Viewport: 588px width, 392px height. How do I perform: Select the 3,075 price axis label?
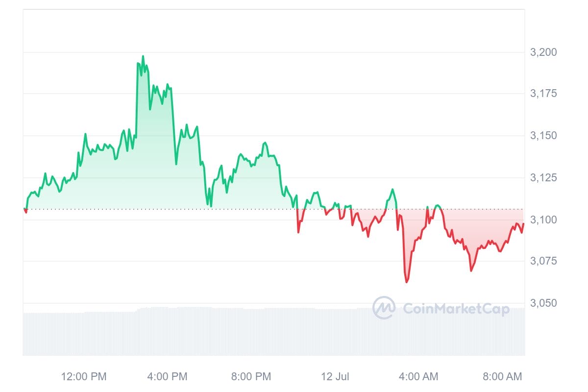[543, 261]
